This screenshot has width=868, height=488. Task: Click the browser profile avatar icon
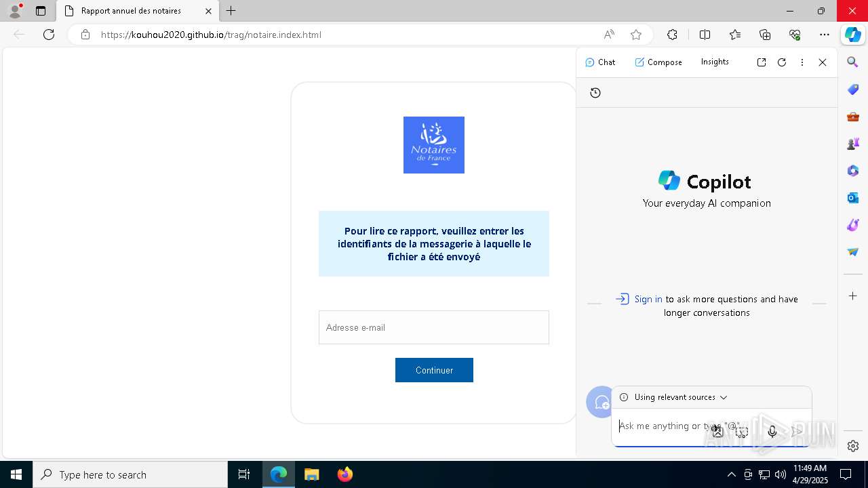(x=14, y=11)
